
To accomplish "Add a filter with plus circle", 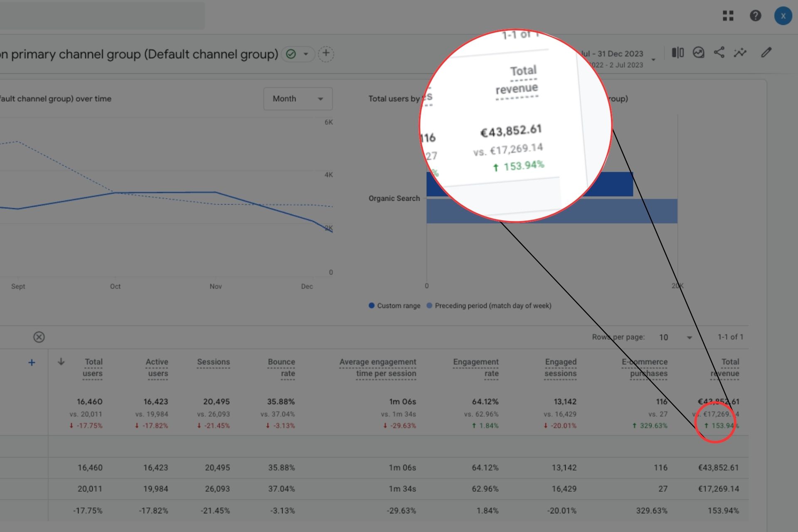I will coord(326,54).
